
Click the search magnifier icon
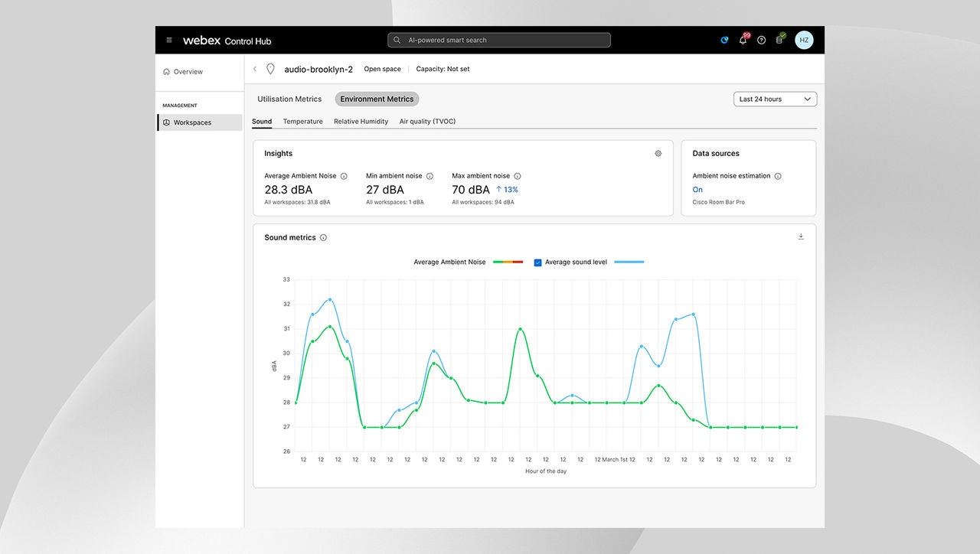[397, 40]
